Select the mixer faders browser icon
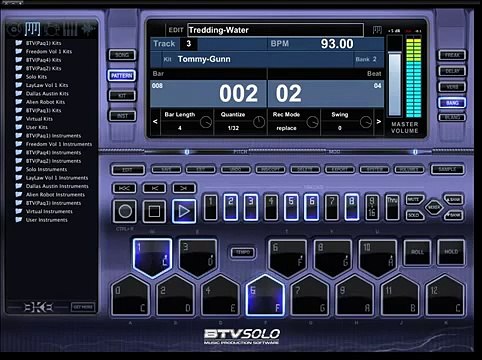 point(70,29)
